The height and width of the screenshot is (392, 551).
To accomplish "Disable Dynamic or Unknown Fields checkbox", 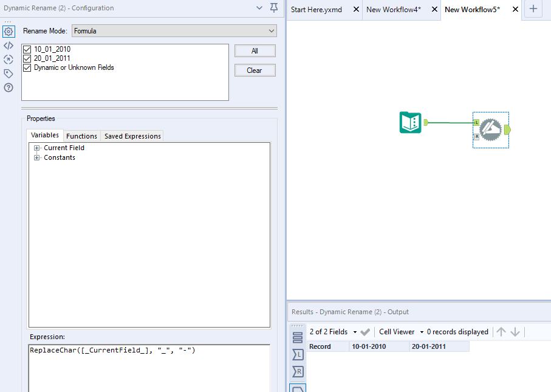I will coord(26,68).
